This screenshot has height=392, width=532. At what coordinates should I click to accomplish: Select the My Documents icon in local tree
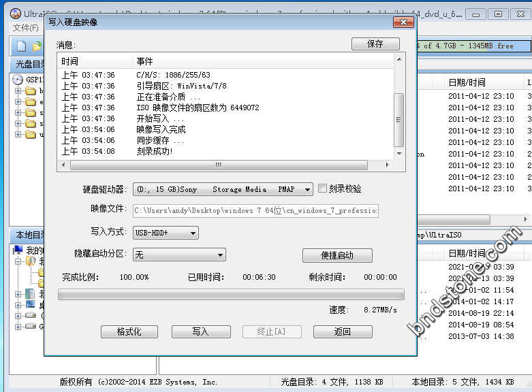tap(30, 294)
